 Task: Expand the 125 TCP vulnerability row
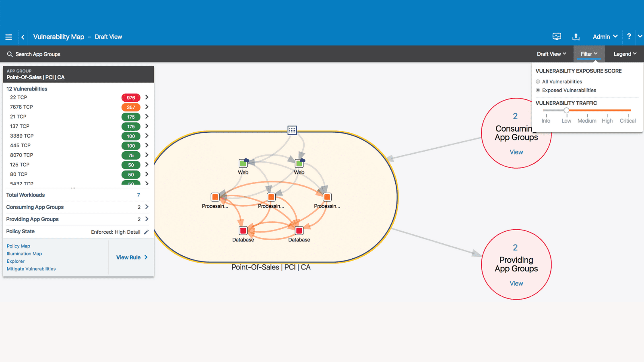tap(147, 165)
